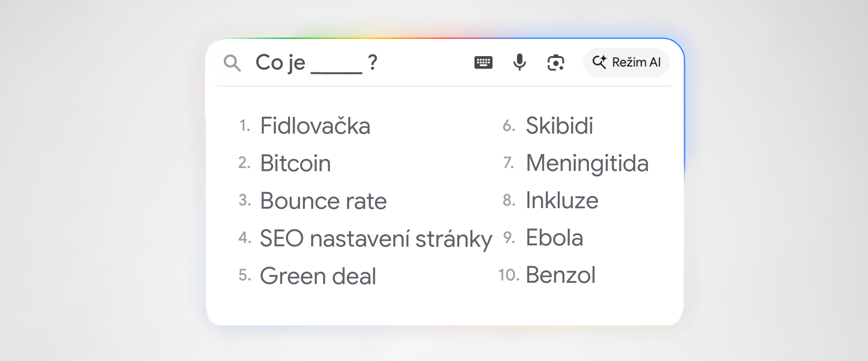Select the Fidlovačka suggestion
The image size is (868, 361).
pos(315,126)
